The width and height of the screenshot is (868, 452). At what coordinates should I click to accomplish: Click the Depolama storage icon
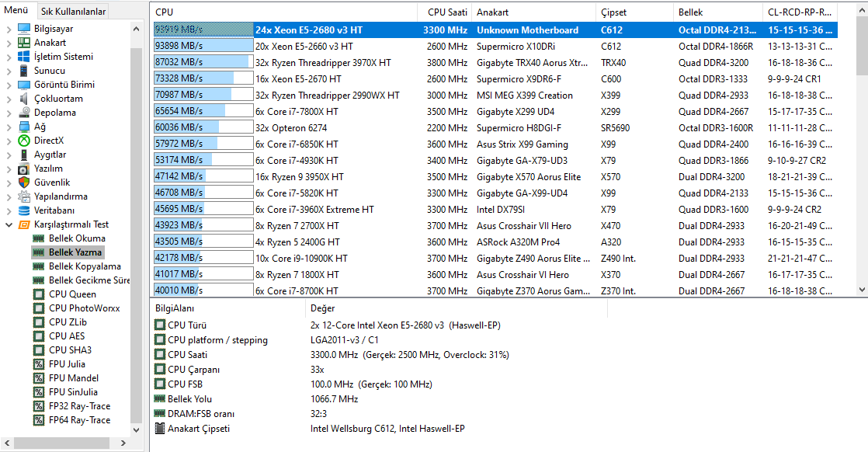pos(24,113)
